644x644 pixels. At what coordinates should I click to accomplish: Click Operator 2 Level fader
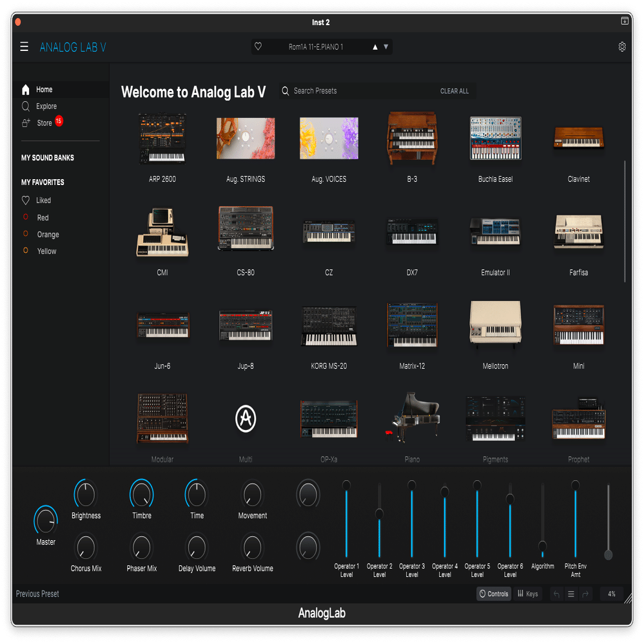[379, 514]
